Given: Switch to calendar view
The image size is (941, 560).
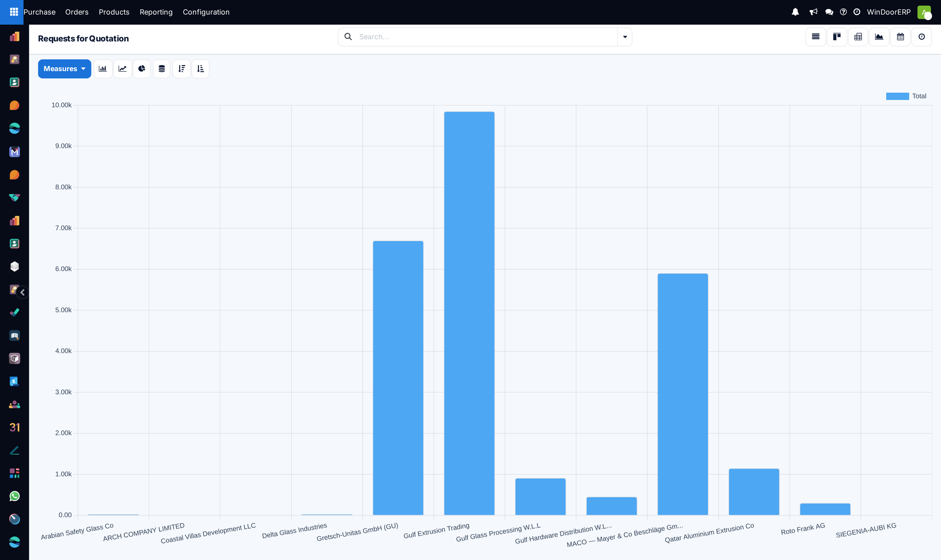Looking at the screenshot, I should [900, 37].
